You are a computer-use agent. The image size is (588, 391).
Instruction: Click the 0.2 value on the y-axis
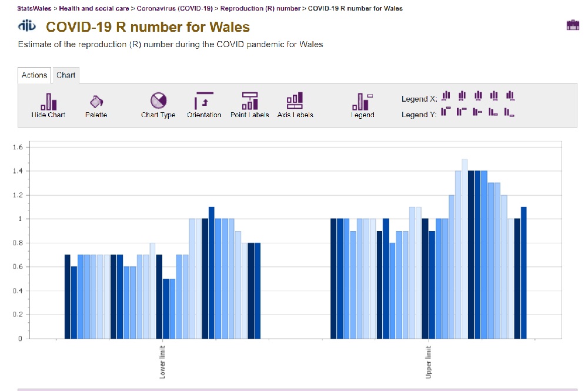click(x=18, y=315)
